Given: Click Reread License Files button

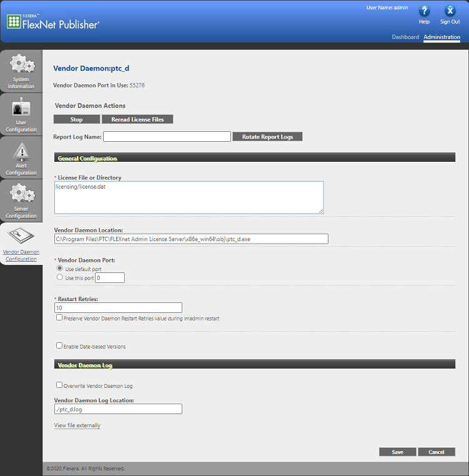Looking at the screenshot, I should 137,119.
